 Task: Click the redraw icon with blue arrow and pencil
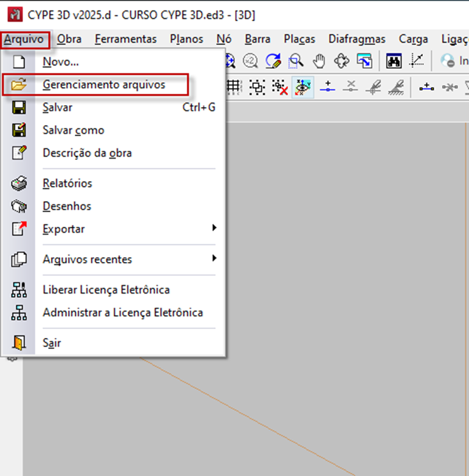pos(273,61)
